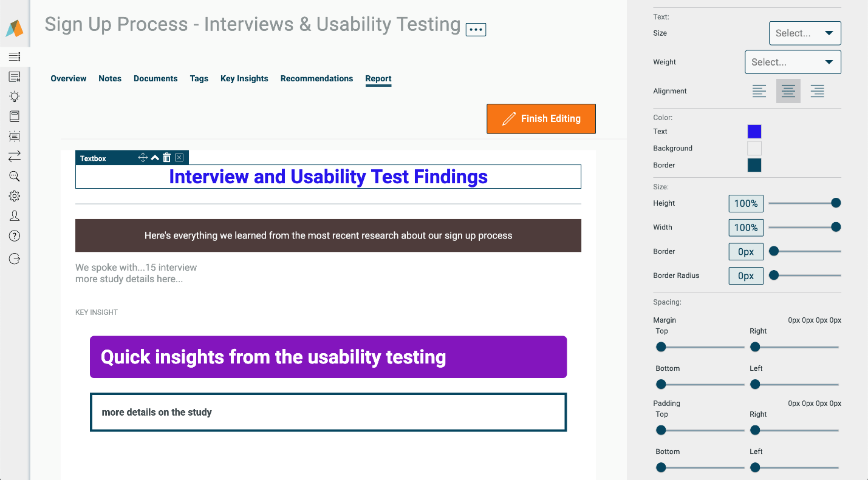868x480 pixels.
Task: Click the user profile icon in sidebar
Action: (x=15, y=216)
